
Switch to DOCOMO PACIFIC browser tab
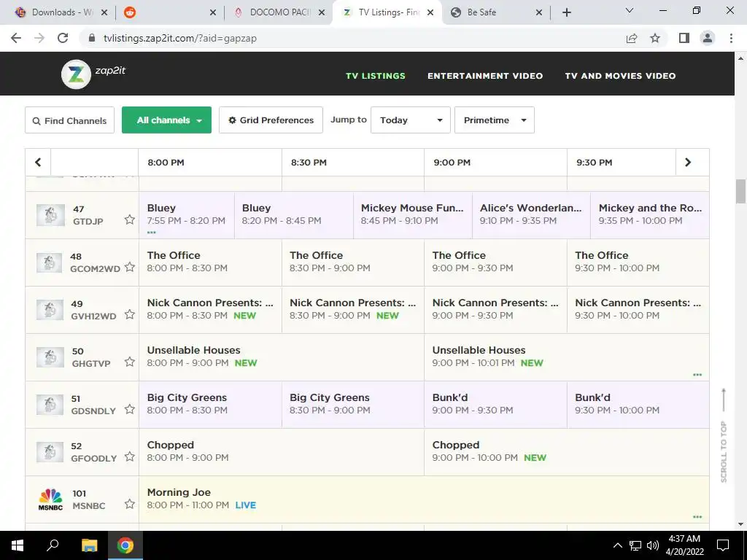point(281,12)
